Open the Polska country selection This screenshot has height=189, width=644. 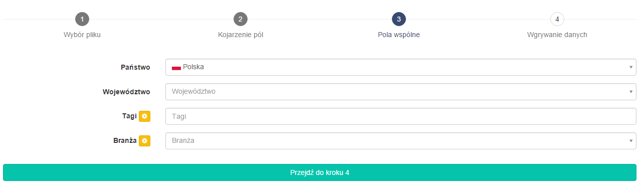tap(401, 67)
